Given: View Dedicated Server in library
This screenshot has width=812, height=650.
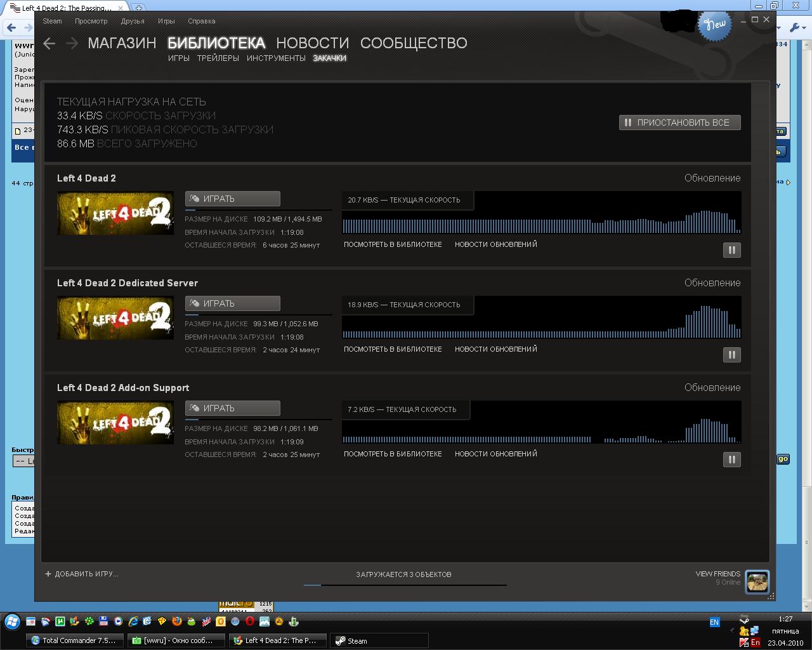Looking at the screenshot, I should tap(393, 349).
